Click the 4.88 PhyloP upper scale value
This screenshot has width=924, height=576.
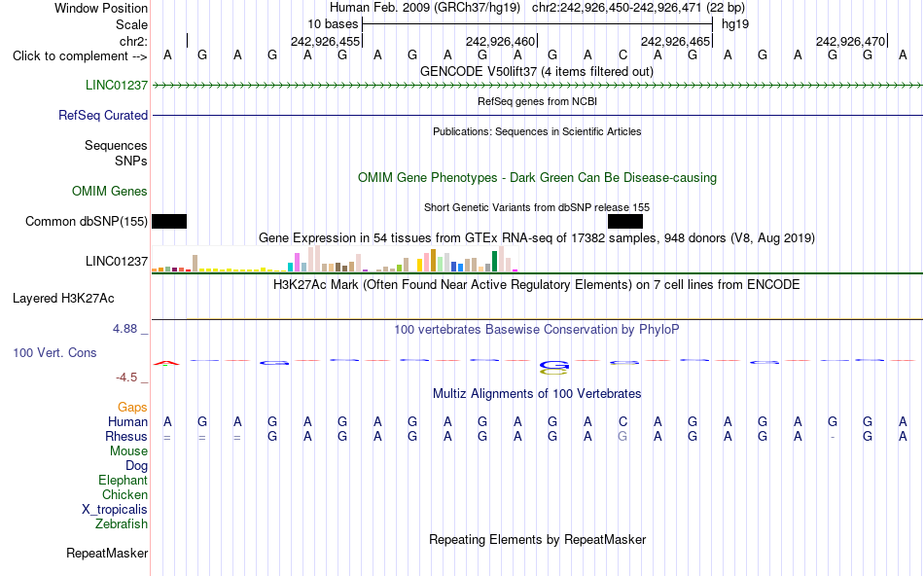[124, 329]
